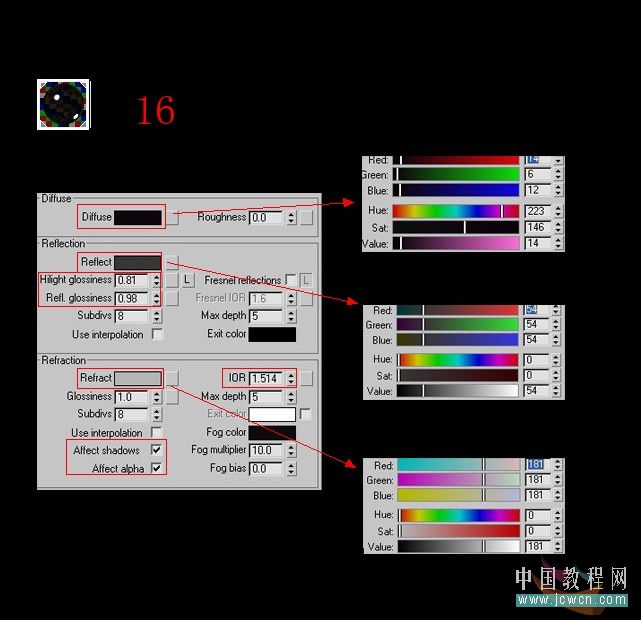
Task: Click the Reflect map slot button
Action: point(172,262)
